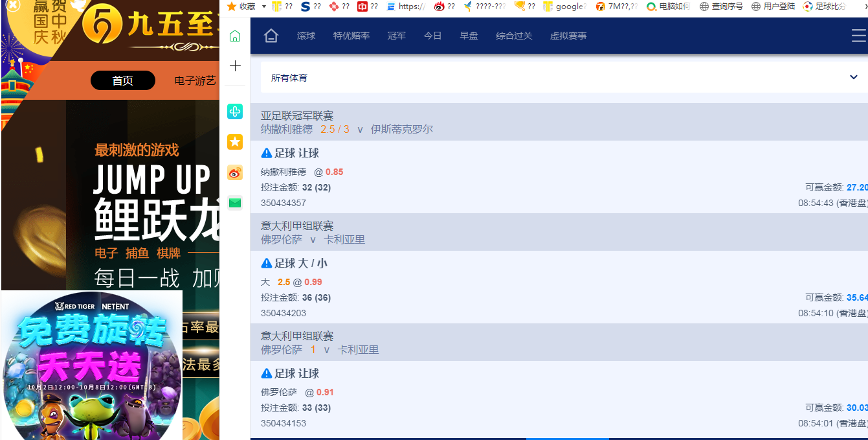The image size is (868, 440).
Task: Click the 佛罗伦萨 @ 0.91 odds line
Action: pos(298,392)
